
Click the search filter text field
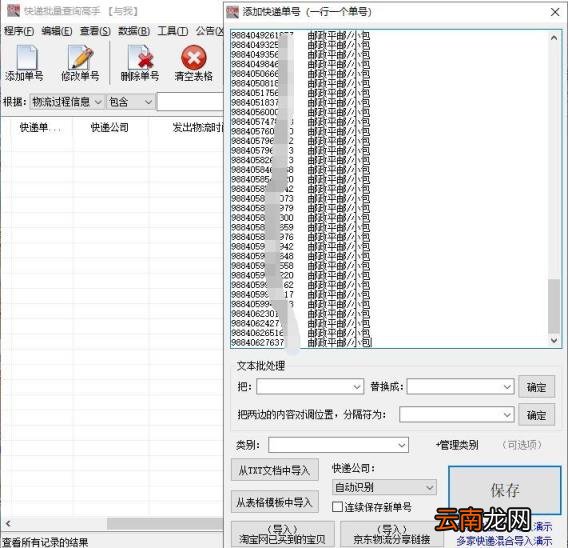(191, 102)
